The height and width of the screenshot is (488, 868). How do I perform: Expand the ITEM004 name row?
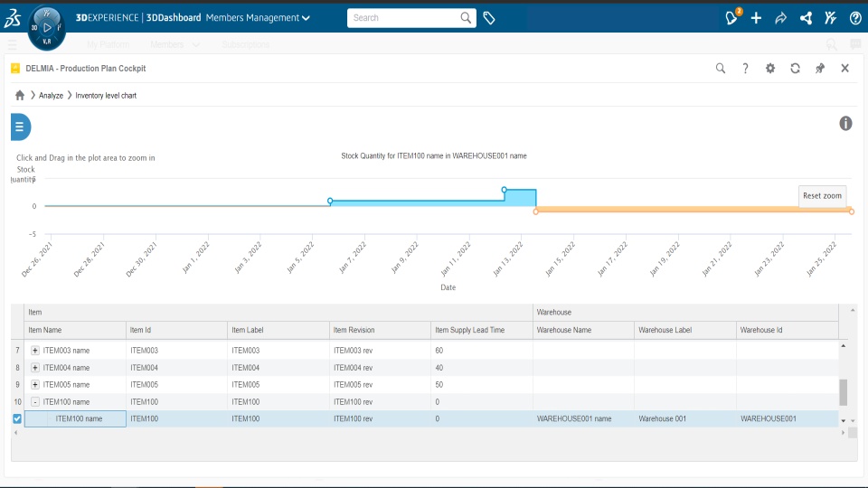(x=35, y=368)
